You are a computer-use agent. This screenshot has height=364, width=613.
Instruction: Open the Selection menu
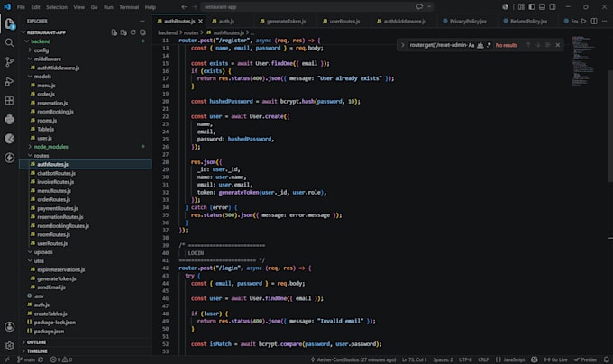[x=57, y=7]
